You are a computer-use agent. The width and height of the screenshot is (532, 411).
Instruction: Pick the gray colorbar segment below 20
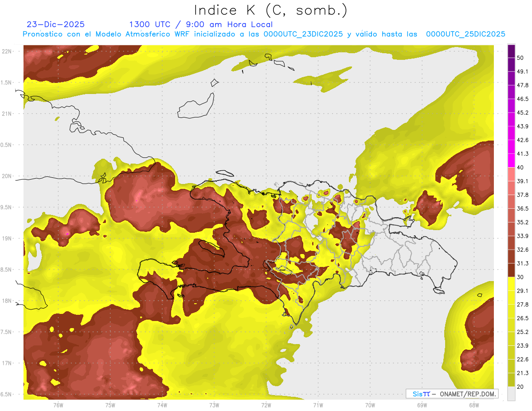511,394
